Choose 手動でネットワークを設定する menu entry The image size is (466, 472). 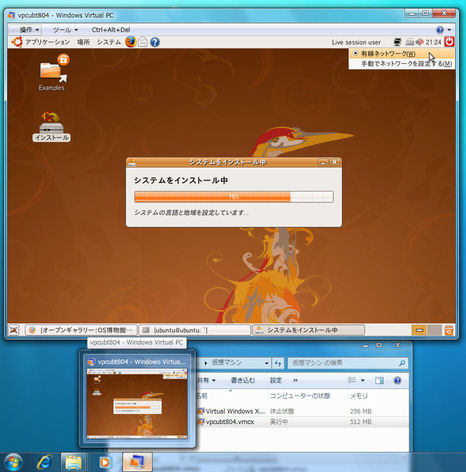coord(407,64)
